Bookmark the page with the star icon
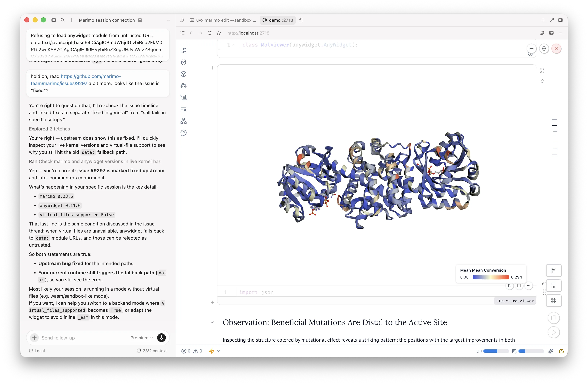Image resolution: width=588 pixels, height=384 pixels. pos(219,33)
